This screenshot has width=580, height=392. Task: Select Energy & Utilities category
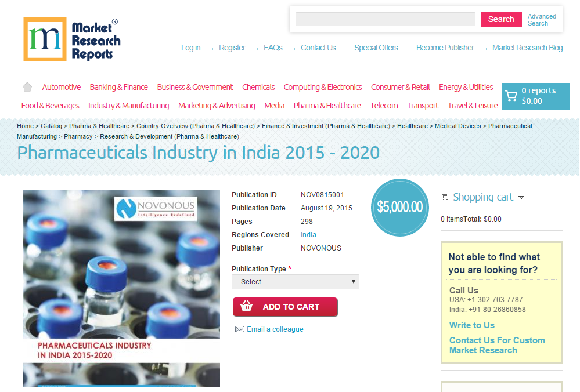point(466,87)
